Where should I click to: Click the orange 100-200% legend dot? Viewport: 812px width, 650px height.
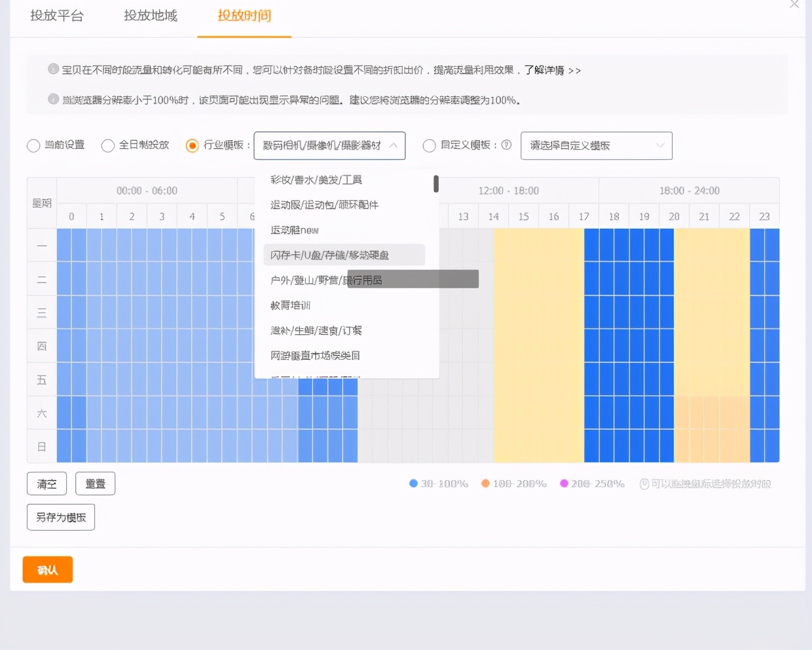pyautogui.click(x=486, y=483)
